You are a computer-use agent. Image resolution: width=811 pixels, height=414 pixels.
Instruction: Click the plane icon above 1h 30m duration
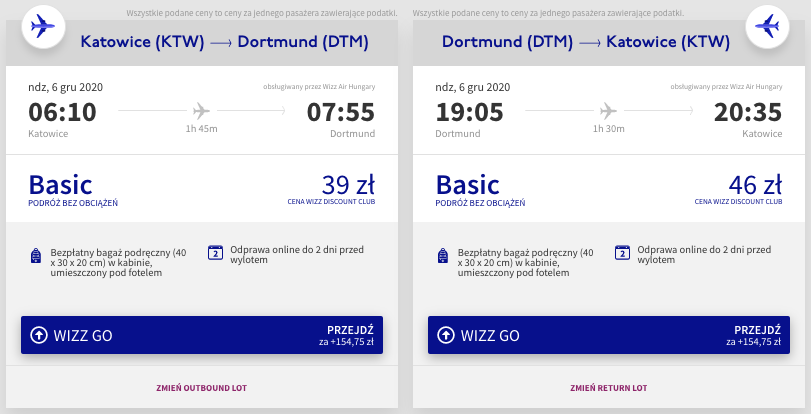609,109
